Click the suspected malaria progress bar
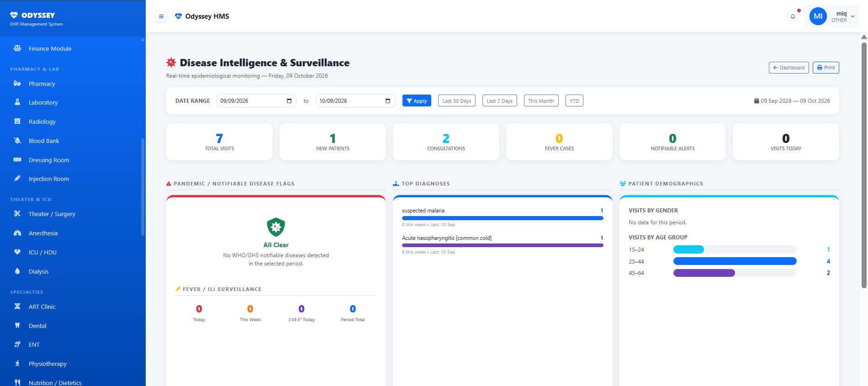The width and height of the screenshot is (868, 386). click(503, 218)
